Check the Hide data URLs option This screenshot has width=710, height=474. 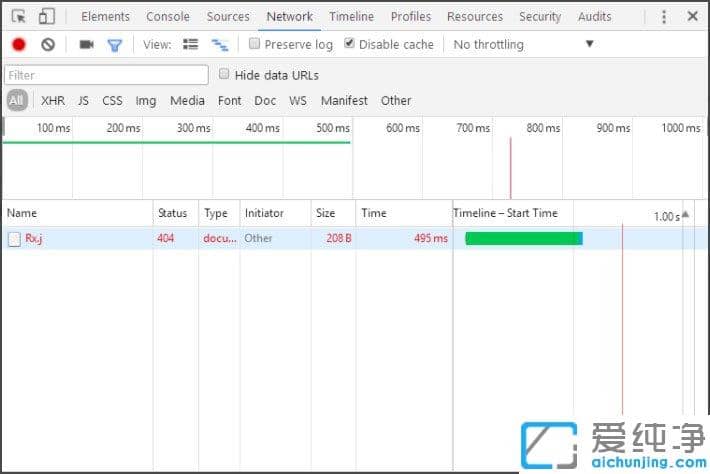[224, 74]
